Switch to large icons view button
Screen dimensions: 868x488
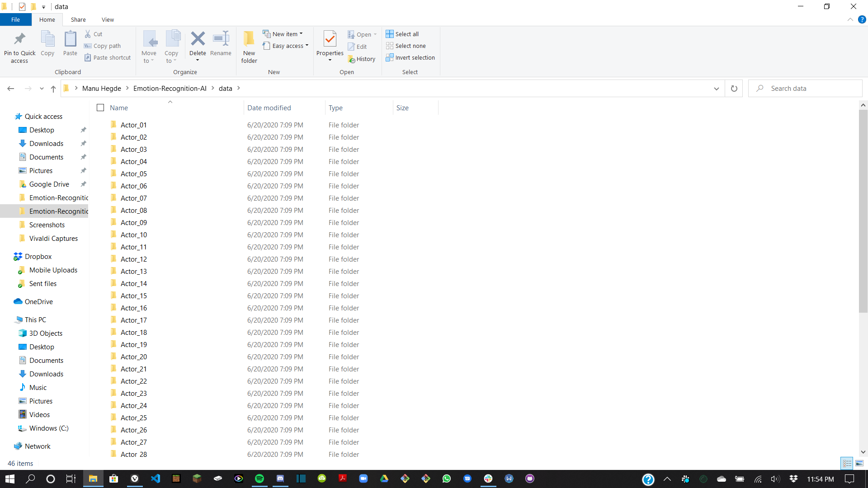(x=859, y=463)
